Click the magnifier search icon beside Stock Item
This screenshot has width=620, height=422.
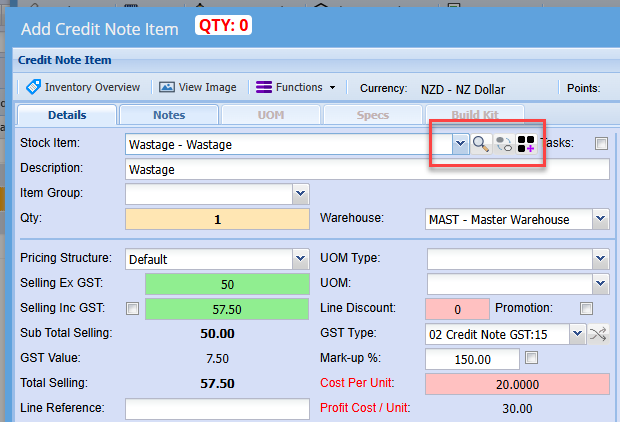[x=481, y=144]
